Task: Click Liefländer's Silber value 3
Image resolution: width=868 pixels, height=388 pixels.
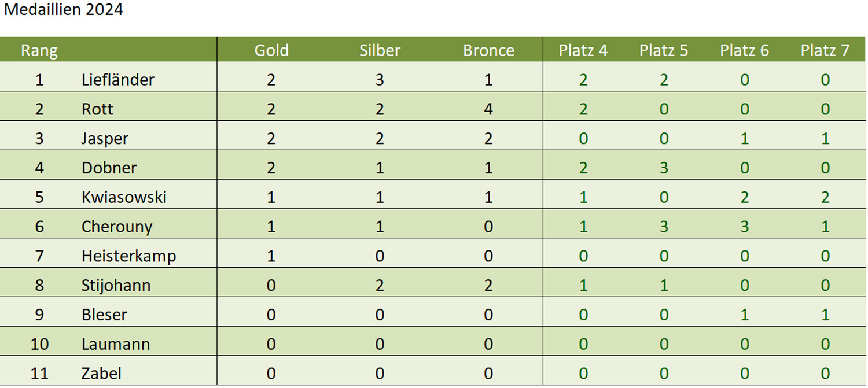Action: [x=380, y=79]
